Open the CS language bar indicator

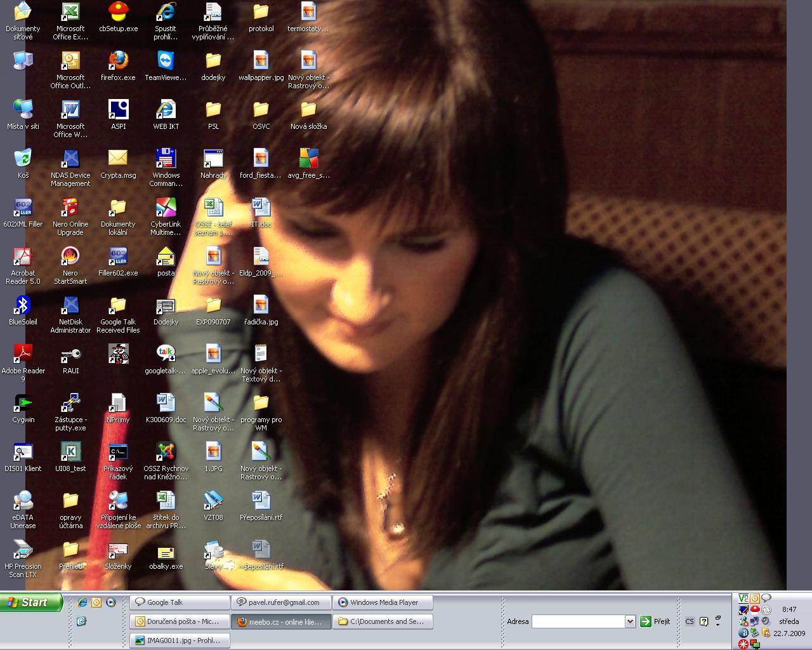pyautogui.click(x=690, y=621)
